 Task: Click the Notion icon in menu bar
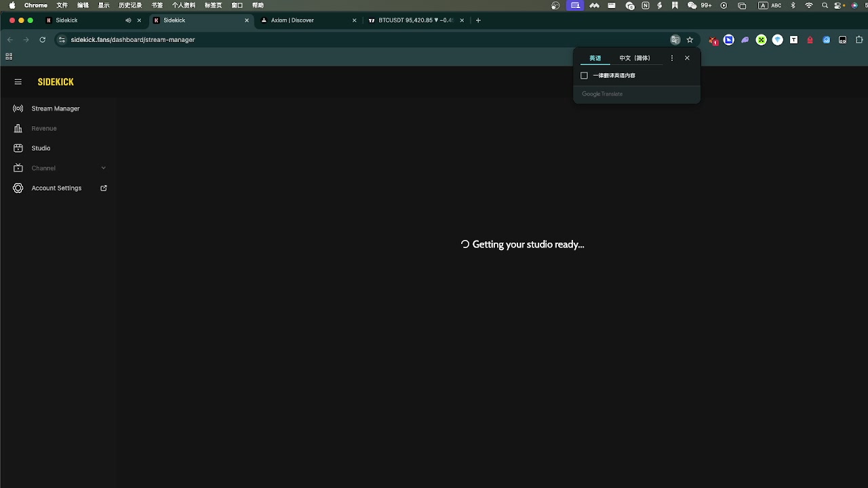[645, 5]
